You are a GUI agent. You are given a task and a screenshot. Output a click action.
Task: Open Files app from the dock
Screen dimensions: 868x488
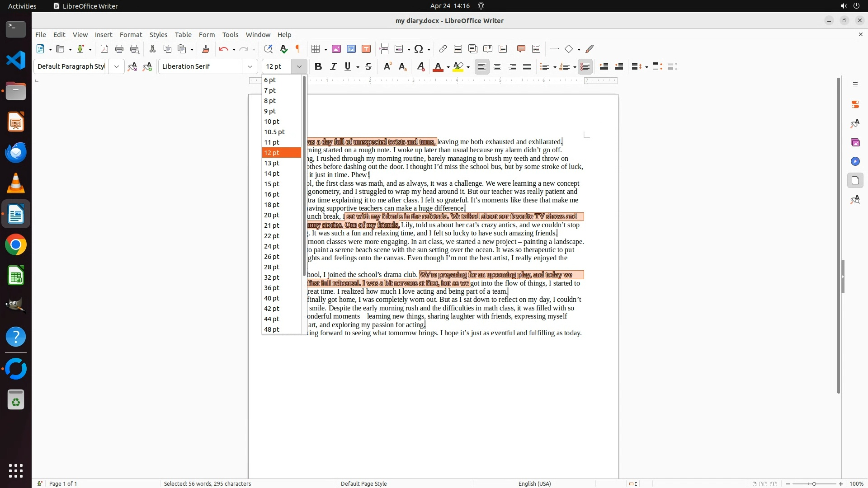16,91
